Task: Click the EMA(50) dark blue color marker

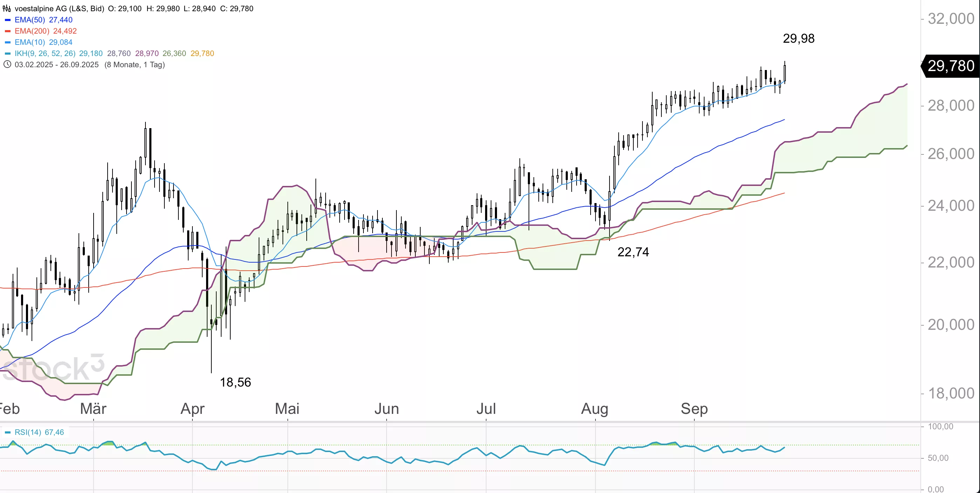Action: [7, 20]
